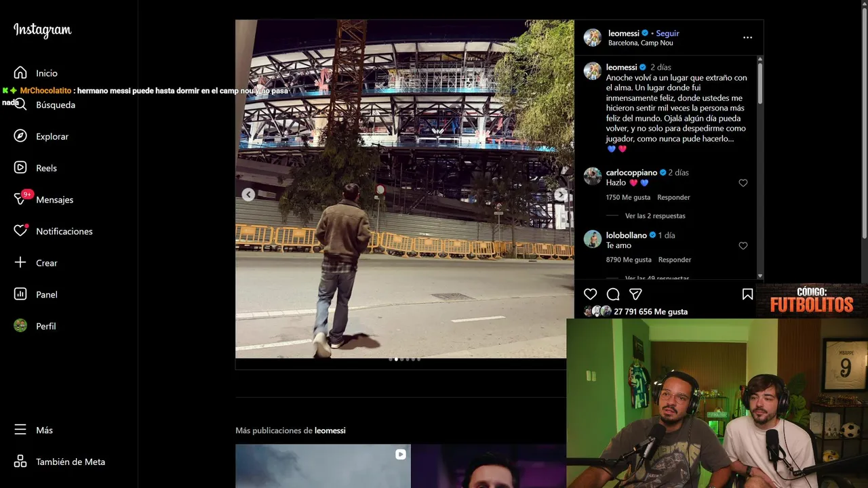Open post options three-dots menu
The width and height of the screenshot is (868, 488).
747,37
